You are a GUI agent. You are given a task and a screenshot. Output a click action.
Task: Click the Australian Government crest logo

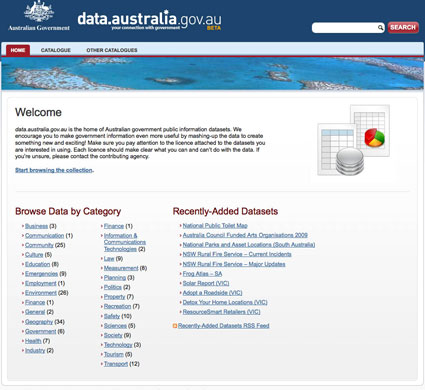39,16
